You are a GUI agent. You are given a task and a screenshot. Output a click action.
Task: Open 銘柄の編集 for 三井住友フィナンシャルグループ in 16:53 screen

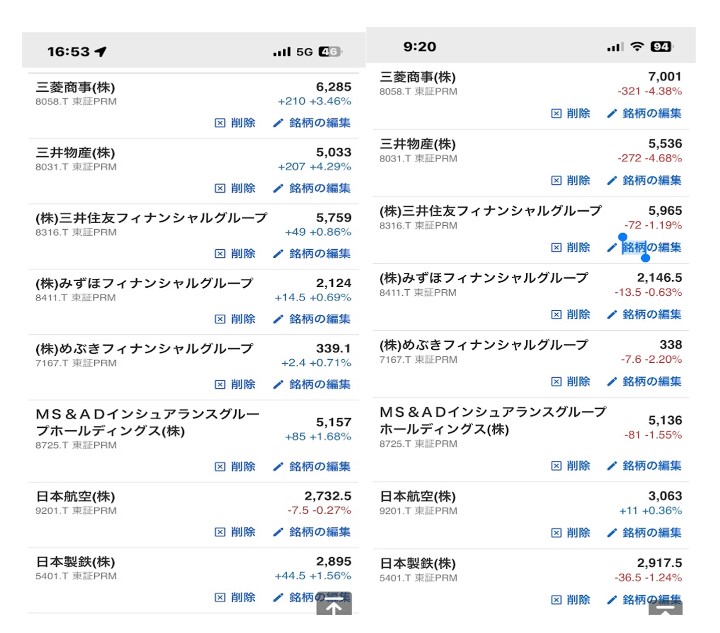click(320, 253)
